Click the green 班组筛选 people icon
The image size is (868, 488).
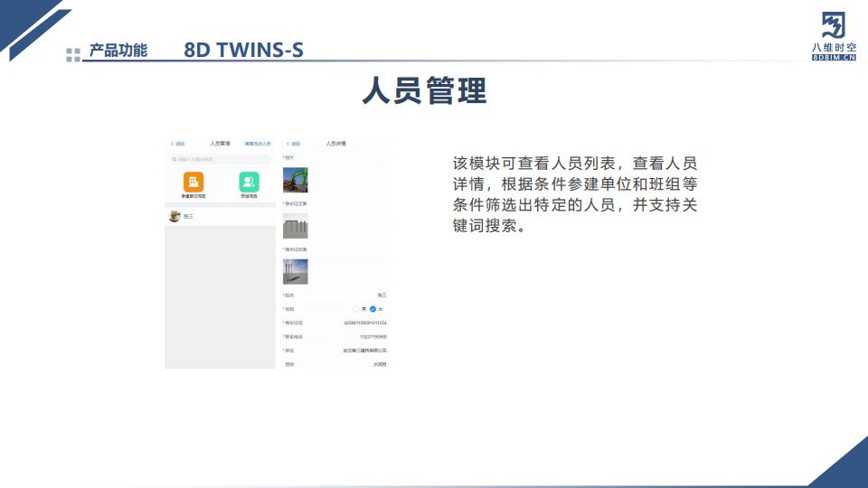(249, 182)
